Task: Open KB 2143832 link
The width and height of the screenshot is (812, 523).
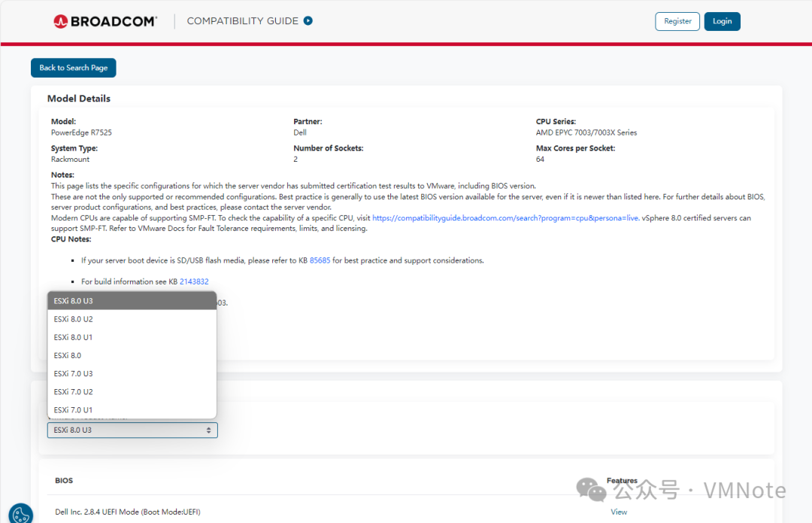Action: point(194,281)
